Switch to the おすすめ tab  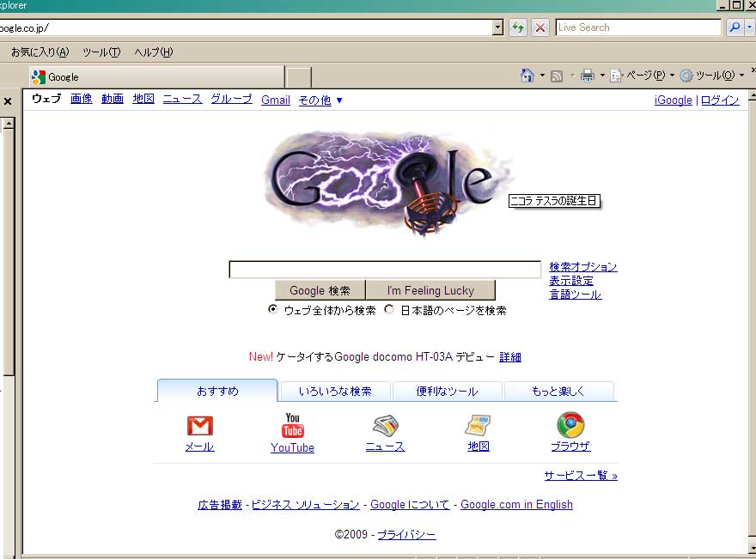click(x=217, y=391)
